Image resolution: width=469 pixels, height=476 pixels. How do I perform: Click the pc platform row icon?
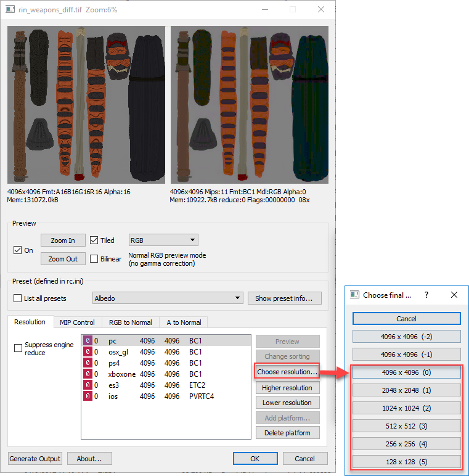pyautogui.click(x=88, y=341)
